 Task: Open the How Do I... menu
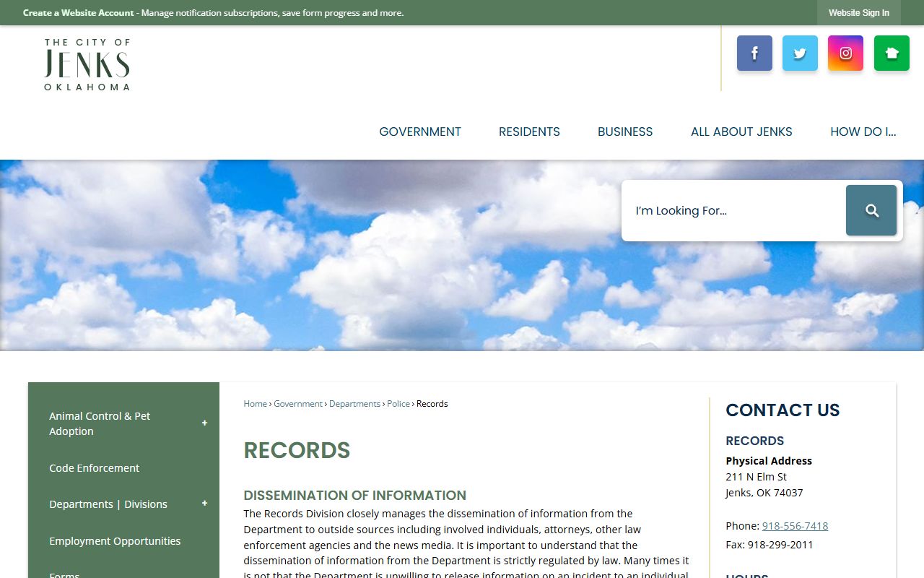click(x=863, y=131)
